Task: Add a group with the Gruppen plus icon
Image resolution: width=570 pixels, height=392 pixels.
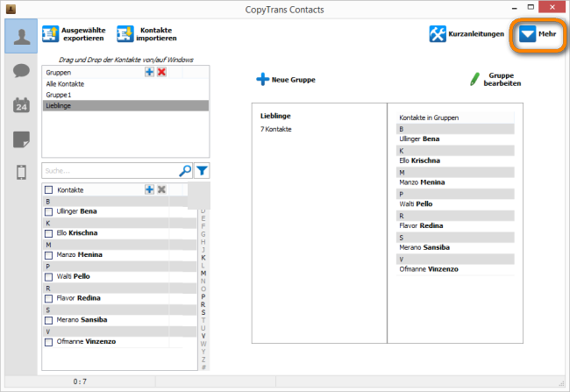Action: pos(149,72)
